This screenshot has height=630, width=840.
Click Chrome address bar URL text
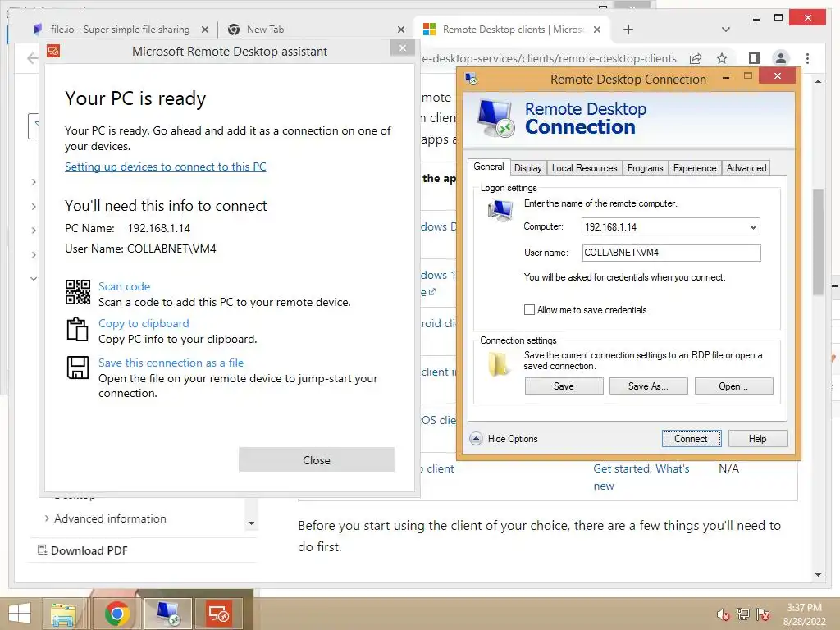pos(549,58)
